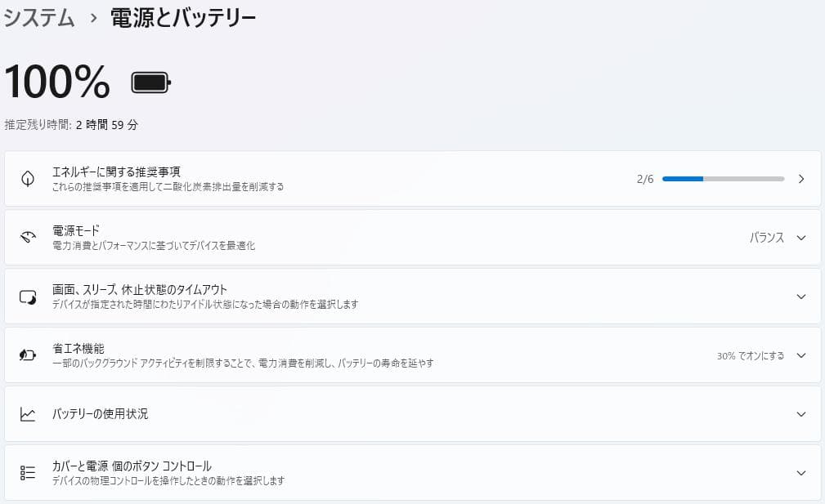Click the 2/6 recommendations progress bar
Screen dimensions: 825x504
click(x=724, y=178)
